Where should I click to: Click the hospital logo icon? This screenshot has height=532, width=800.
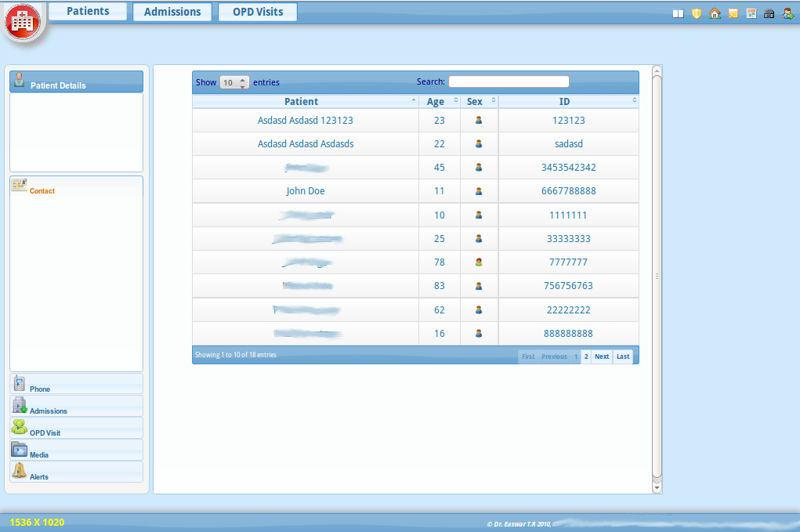pyautogui.click(x=23, y=23)
